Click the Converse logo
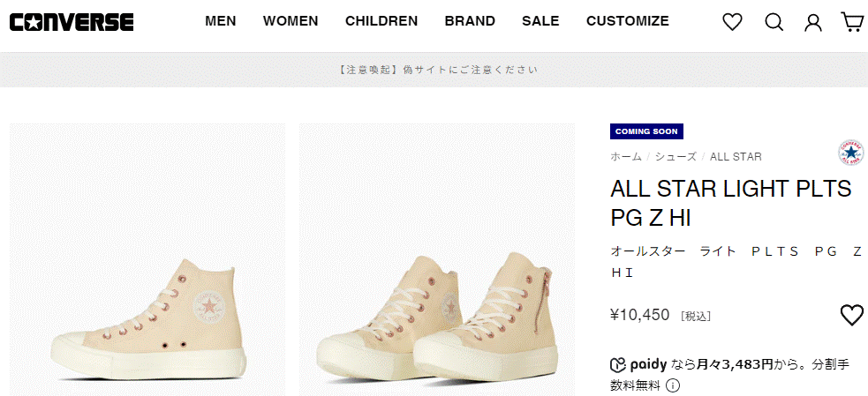The width and height of the screenshot is (868, 396). point(72,22)
